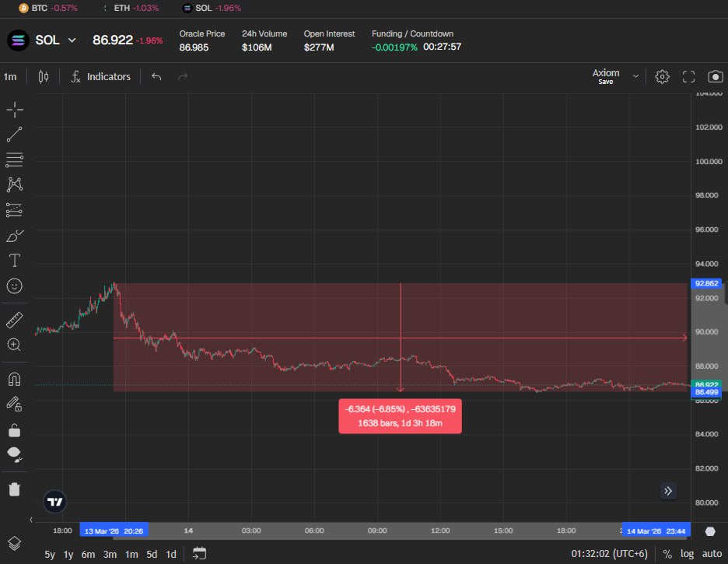The image size is (728, 564).
Task: Open the object tree layers panel
Action: [x=15, y=543]
